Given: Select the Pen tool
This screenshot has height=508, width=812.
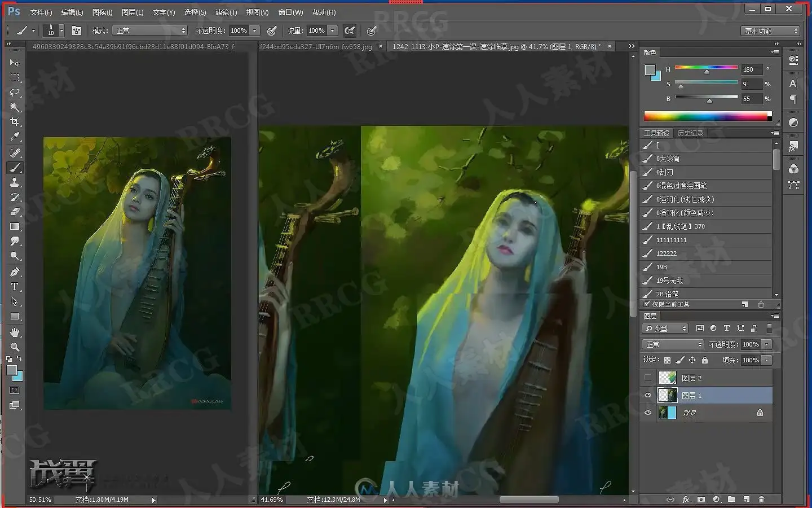Looking at the screenshot, I should pos(15,272).
